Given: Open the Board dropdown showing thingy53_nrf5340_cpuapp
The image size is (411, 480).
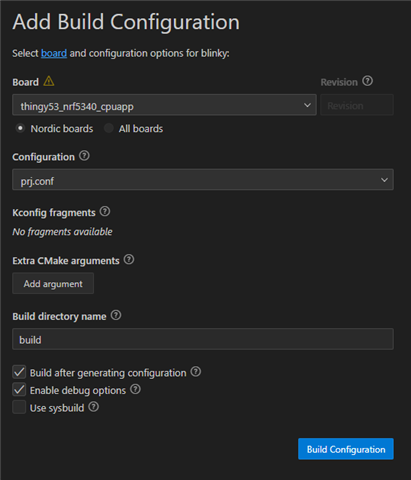Looking at the screenshot, I should [x=164, y=105].
